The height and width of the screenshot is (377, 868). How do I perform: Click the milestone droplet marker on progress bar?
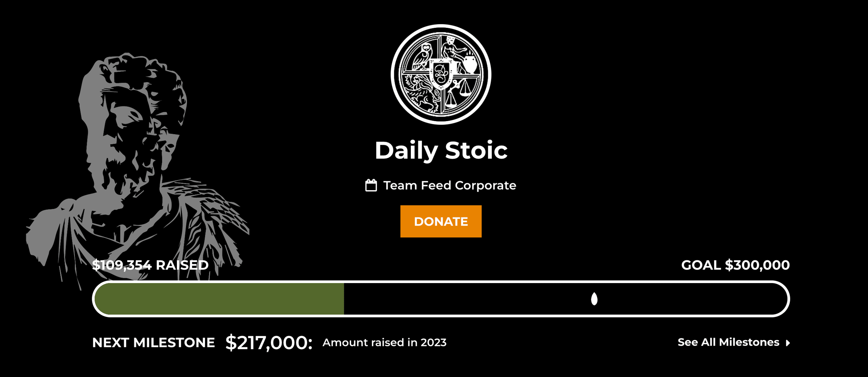tap(594, 299)
